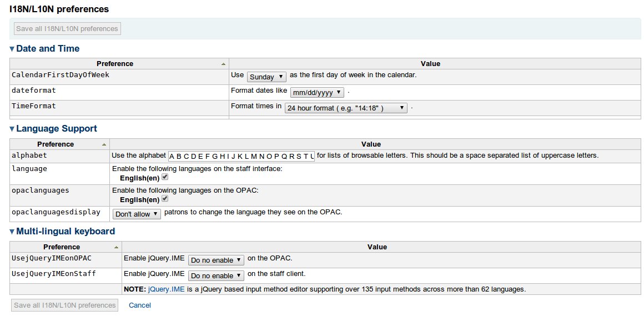Collapse the Date and Time section arrow
Image resolution: width=644 pixels, height=316 pixels.
pyautogui.click(x=12, y=49)
